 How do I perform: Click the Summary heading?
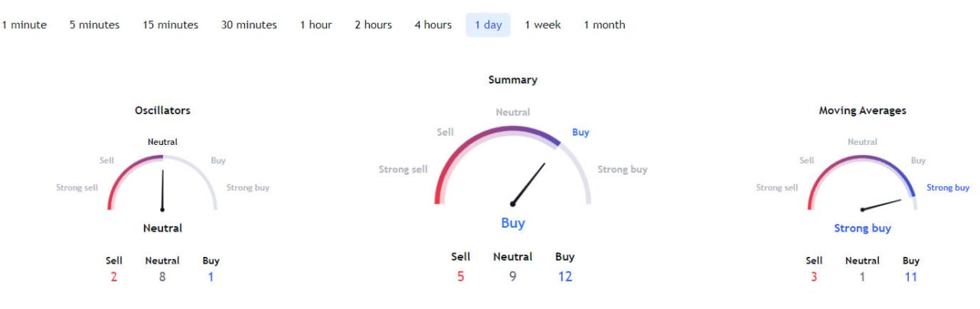click(x=513, y=80)
